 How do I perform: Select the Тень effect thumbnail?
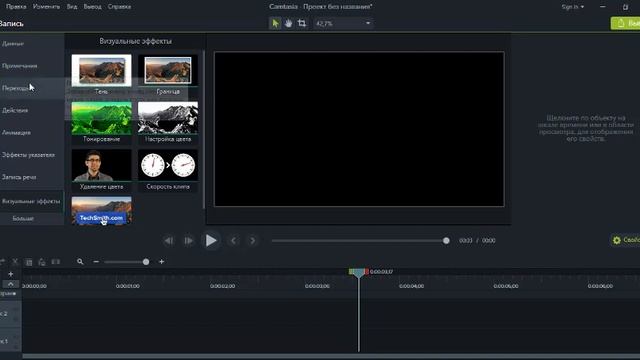(x=102, y=75)
